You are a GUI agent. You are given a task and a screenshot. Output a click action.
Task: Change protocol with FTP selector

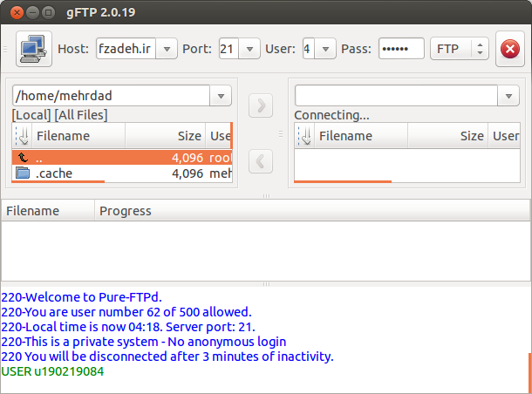click(x=460, y=49)
